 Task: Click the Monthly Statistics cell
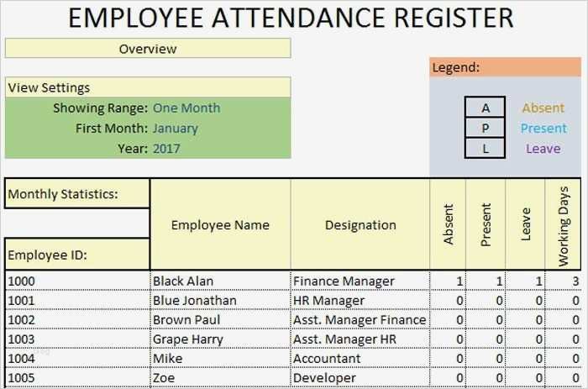(77, 195)
